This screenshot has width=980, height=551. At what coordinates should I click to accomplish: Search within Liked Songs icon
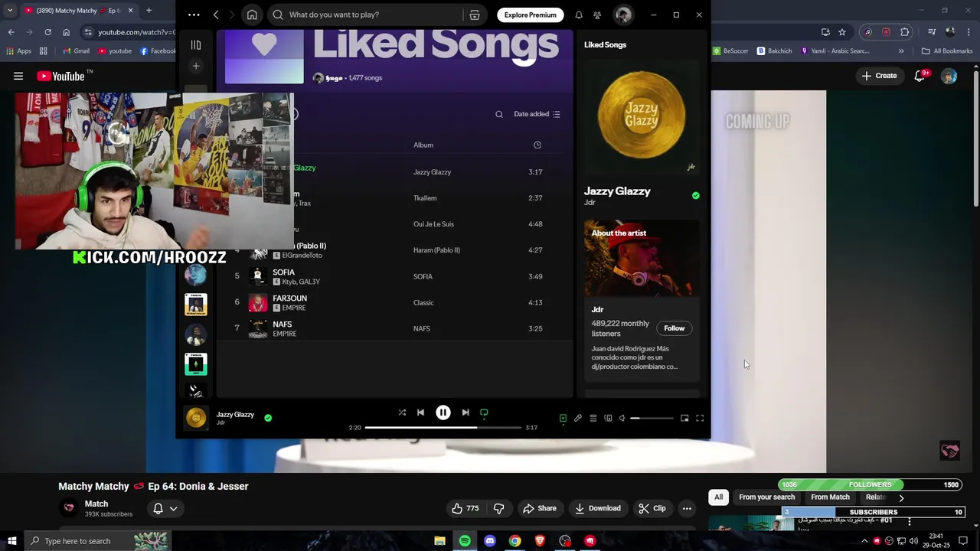(x=499, y=114)
